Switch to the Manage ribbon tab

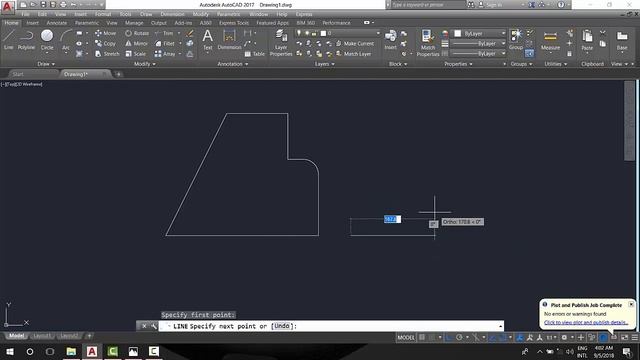pos(134,23)
